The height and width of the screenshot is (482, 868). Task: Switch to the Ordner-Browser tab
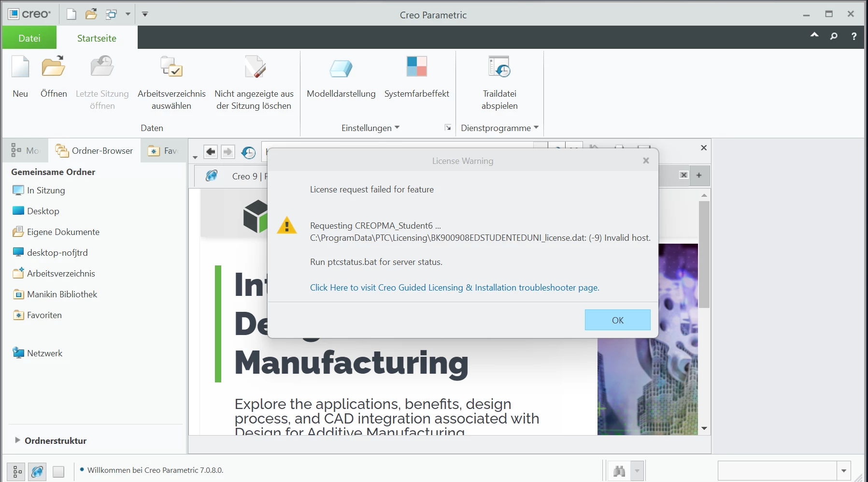pos(94,150)
